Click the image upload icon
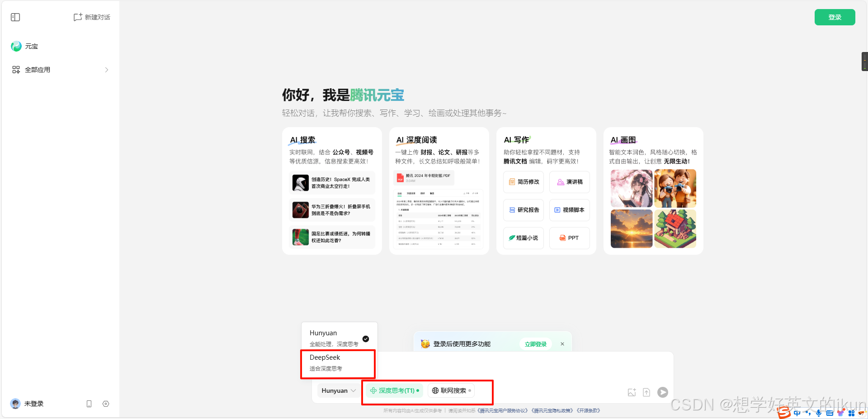The width and height of the screenshot is (868, 419). coord(632,392)
